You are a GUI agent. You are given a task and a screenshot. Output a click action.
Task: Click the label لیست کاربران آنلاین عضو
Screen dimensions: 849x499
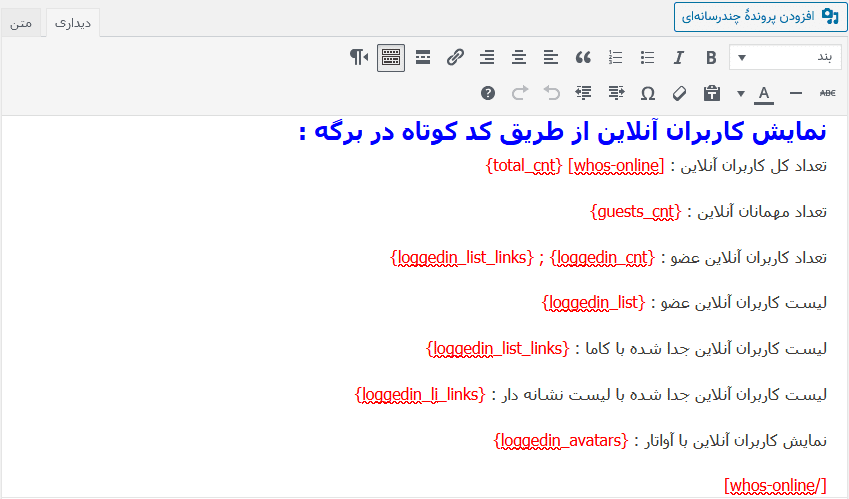pyautogui.click(x=744, y=303)
